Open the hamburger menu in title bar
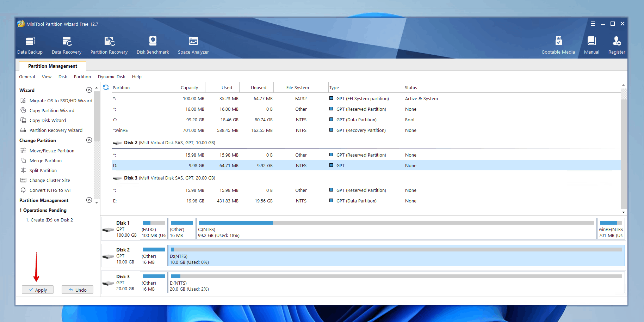The image size is (644, 322). 593,24
